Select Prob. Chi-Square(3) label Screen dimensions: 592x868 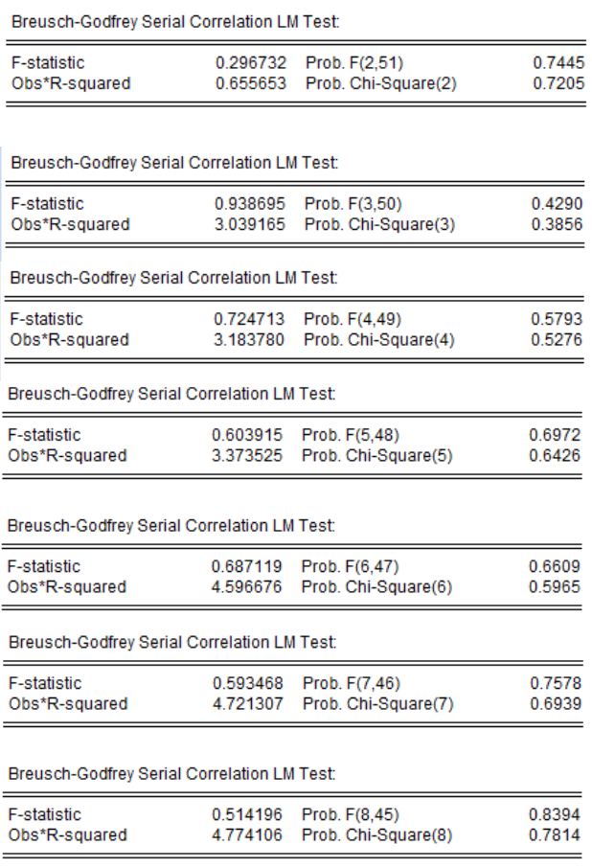[379, 225]
